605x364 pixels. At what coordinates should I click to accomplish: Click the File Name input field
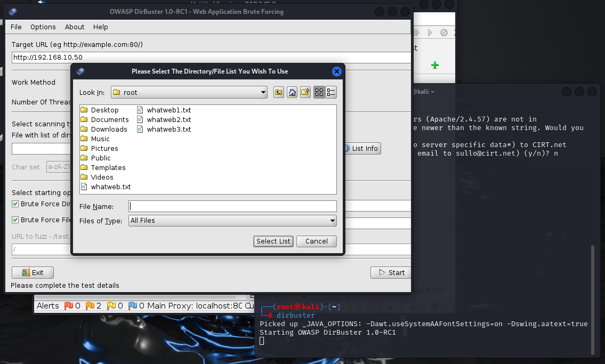click(232, 206)
